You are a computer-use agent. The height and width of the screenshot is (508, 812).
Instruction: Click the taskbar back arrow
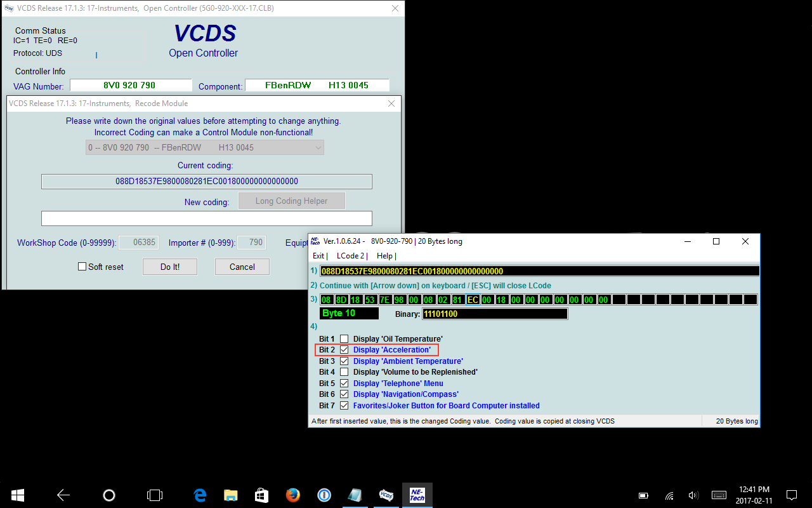click(x=63, y=495)
